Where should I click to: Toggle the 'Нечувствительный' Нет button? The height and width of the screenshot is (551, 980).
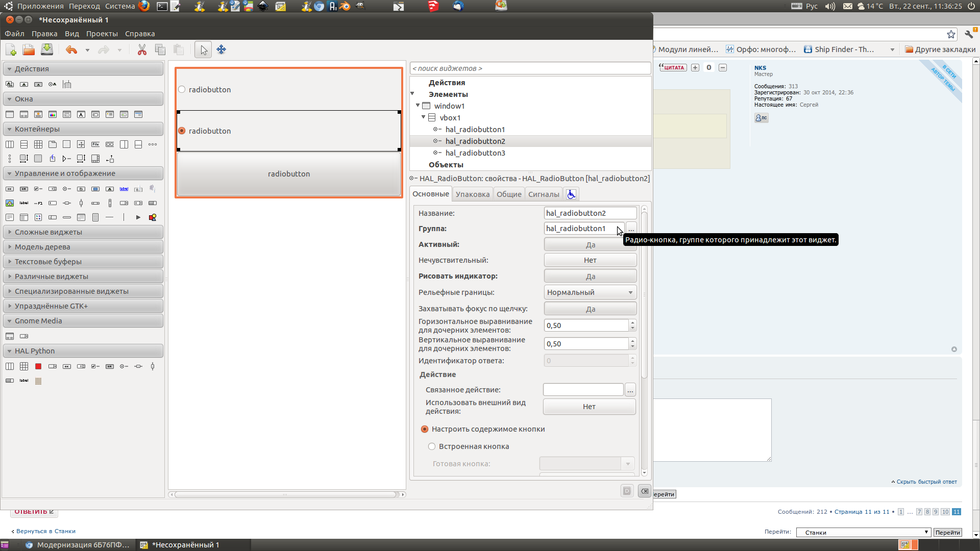coord(590,260)
